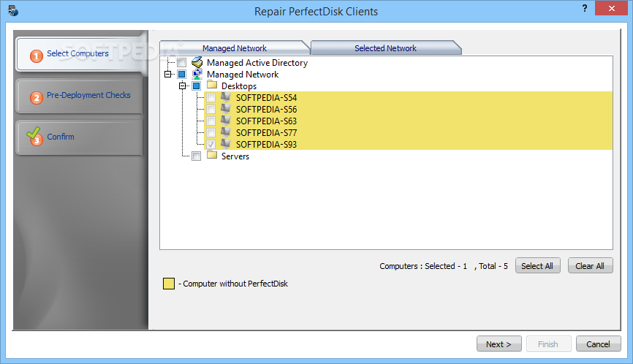The height and width of the screenshot is (364, 633).
Task: Check the SOFTPEDIA-S63 checkbox
Action: click(x=211, y=121)
